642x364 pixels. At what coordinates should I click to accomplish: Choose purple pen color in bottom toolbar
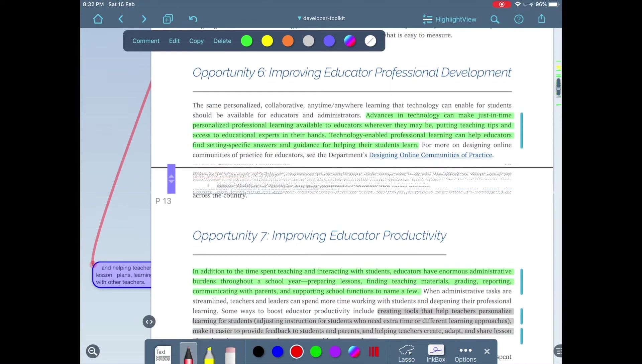tap(335, 351)
